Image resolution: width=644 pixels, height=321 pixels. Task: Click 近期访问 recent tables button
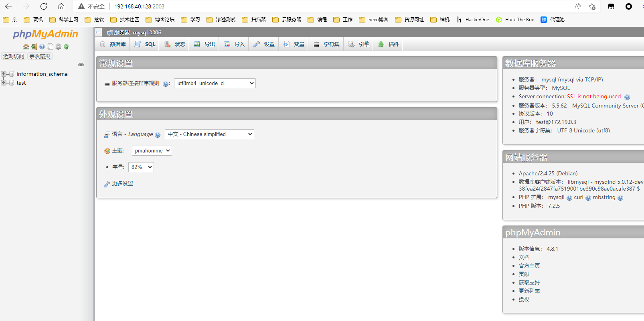[x=14, y=56]
